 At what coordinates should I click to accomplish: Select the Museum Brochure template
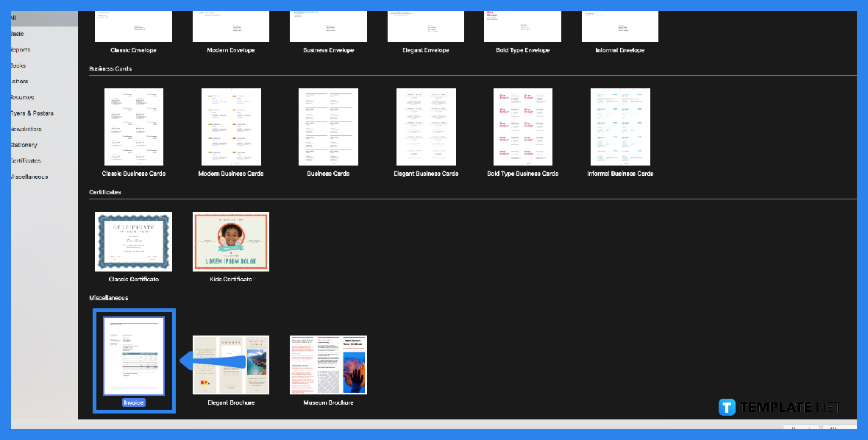point(328,364)
